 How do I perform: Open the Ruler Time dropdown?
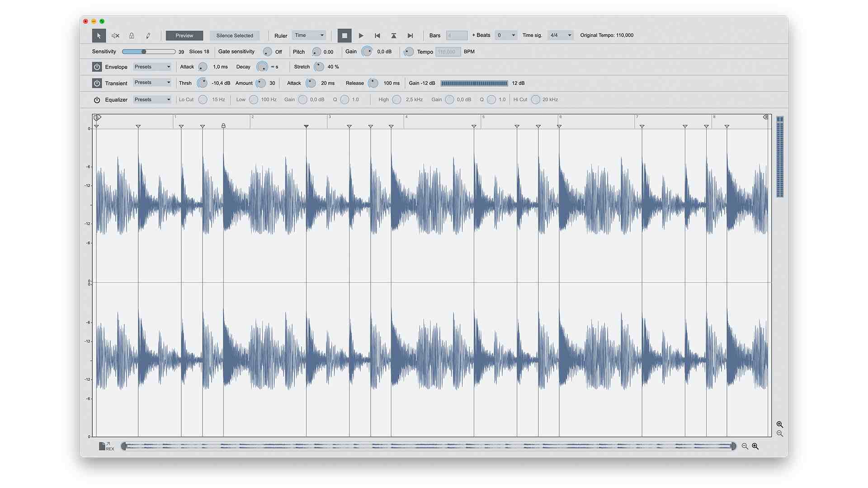tap(309, 35)
